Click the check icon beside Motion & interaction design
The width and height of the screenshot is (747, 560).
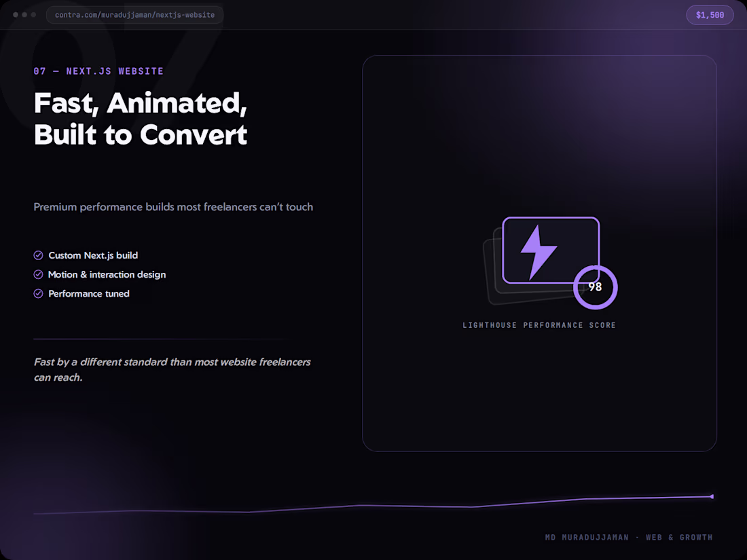click(39, 274)
